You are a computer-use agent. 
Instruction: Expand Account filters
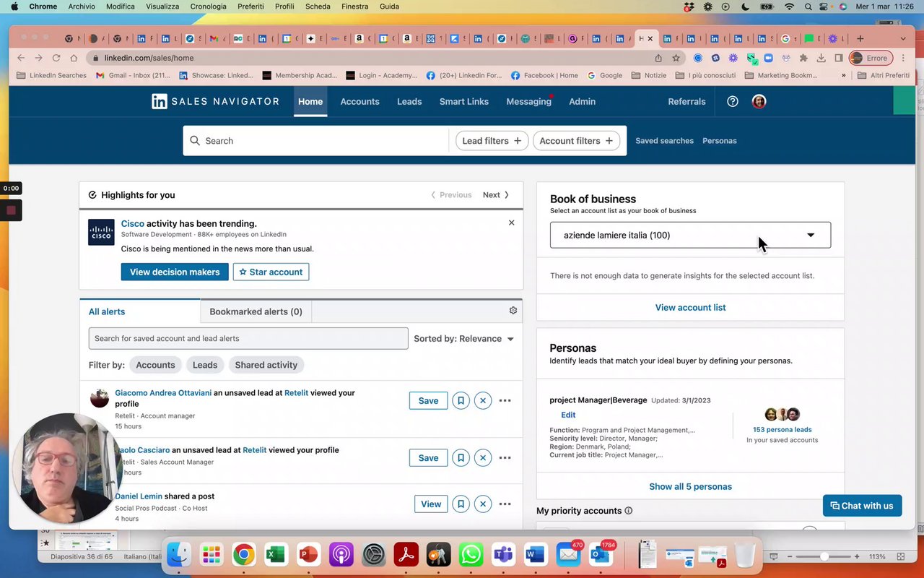576,141
